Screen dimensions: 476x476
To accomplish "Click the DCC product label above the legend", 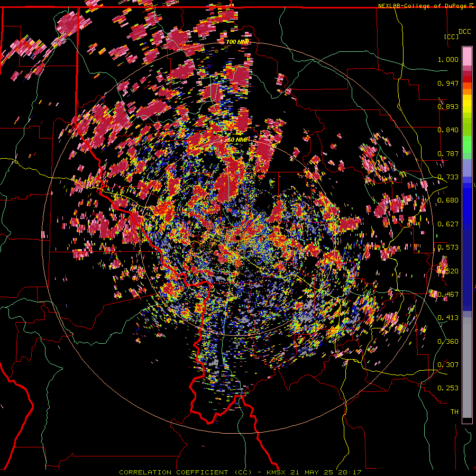I will coord(464,32).
